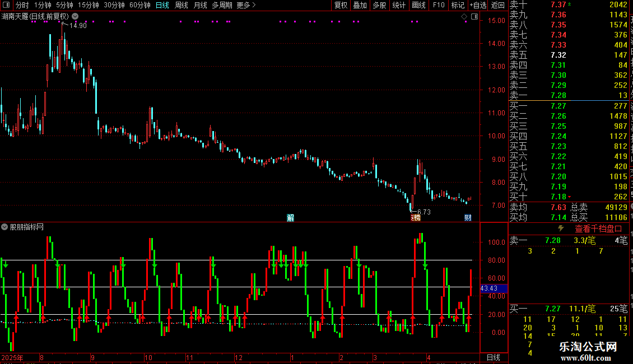
Task: Open F10 company information
Action: pyautogui.click(x=439, y=5)
